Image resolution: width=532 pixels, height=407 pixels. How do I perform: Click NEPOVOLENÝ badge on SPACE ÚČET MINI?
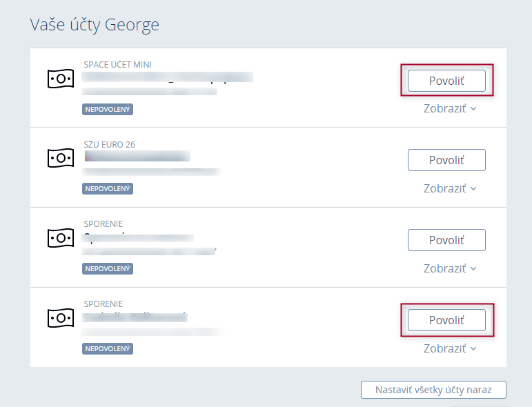tap(108, 109)
